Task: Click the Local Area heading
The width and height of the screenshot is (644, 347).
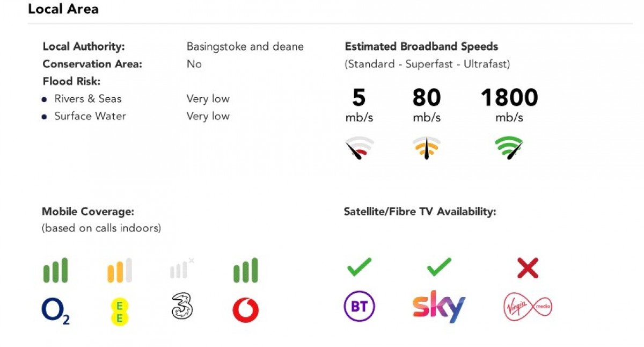Action: [63, 9]
